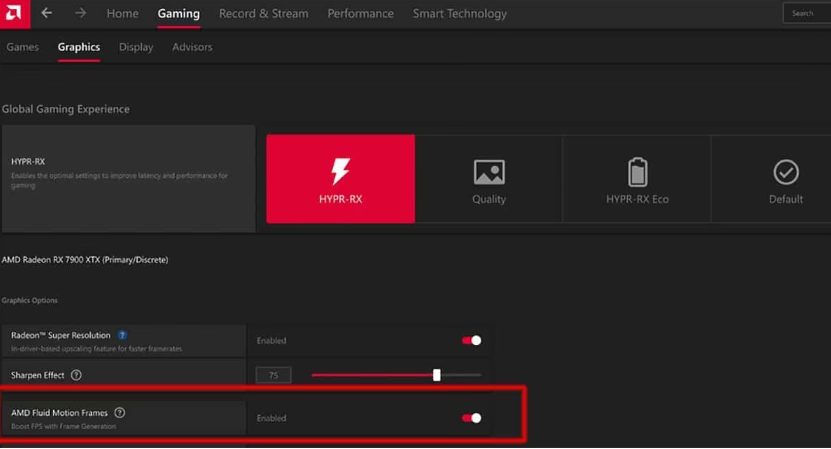Go forward with the right arrow
Screen dimensions: 831x449
point(80,13)
